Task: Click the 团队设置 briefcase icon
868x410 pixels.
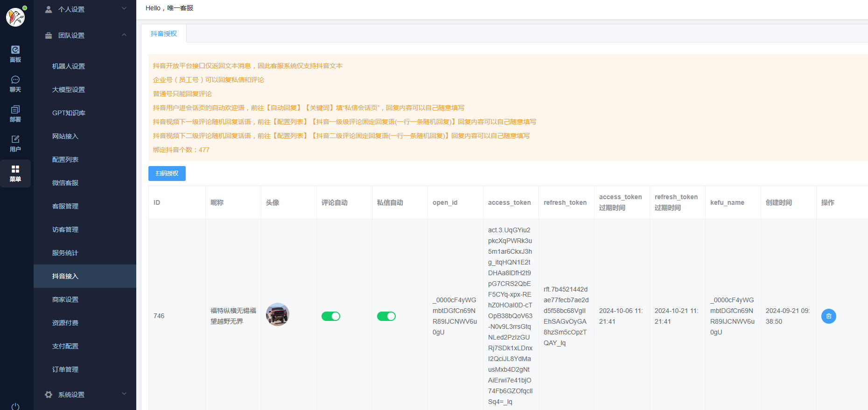Action: (49, 35)
